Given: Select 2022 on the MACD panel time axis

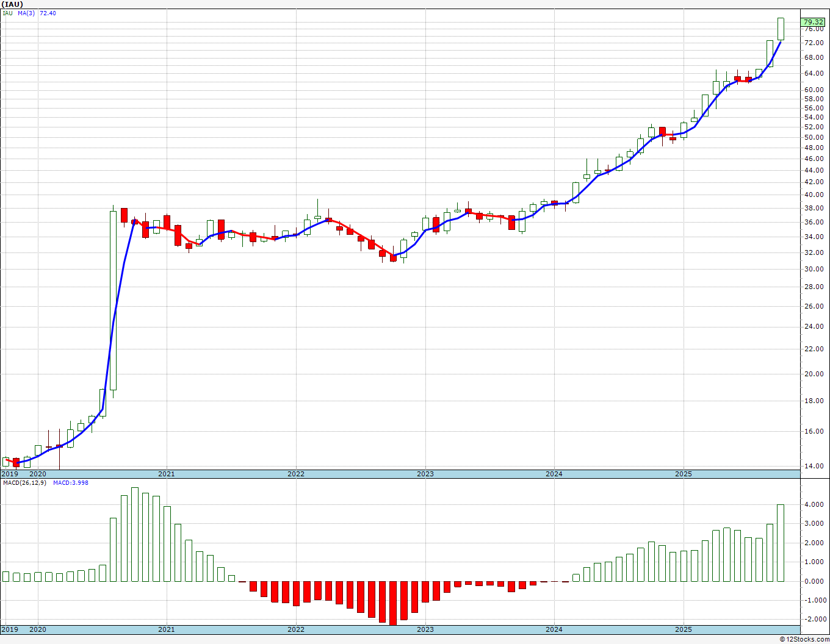Looking at the screenshot, I should tap(296, 629).
